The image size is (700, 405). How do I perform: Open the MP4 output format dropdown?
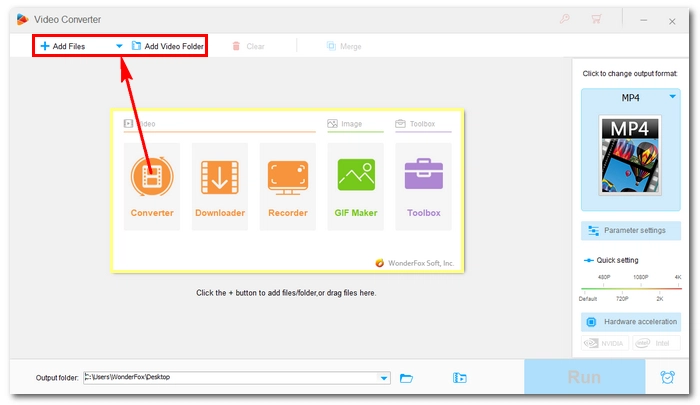[x=672, y=96]
